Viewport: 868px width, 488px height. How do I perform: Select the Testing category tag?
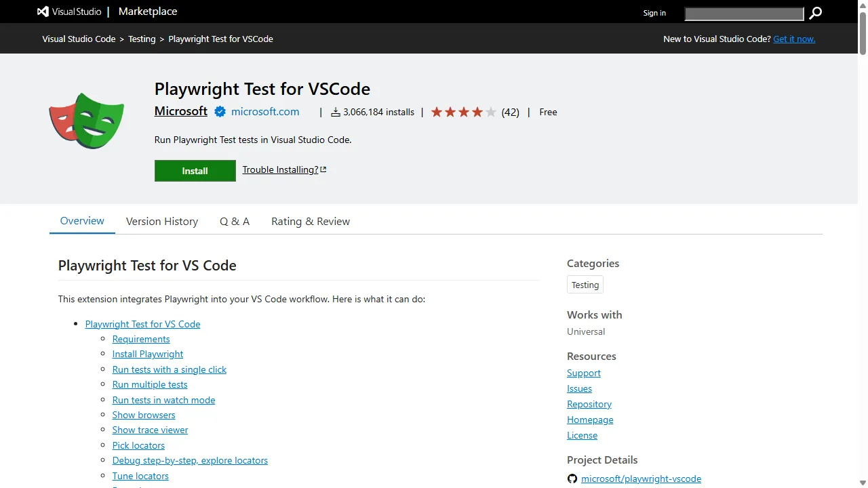coord(585,285)
